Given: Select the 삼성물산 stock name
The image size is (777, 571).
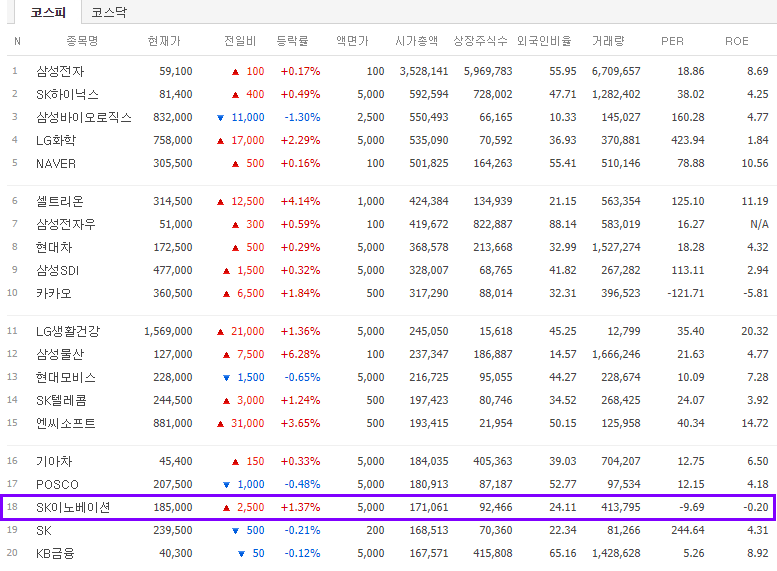Looking at the screenshot, I should (60, 354).
